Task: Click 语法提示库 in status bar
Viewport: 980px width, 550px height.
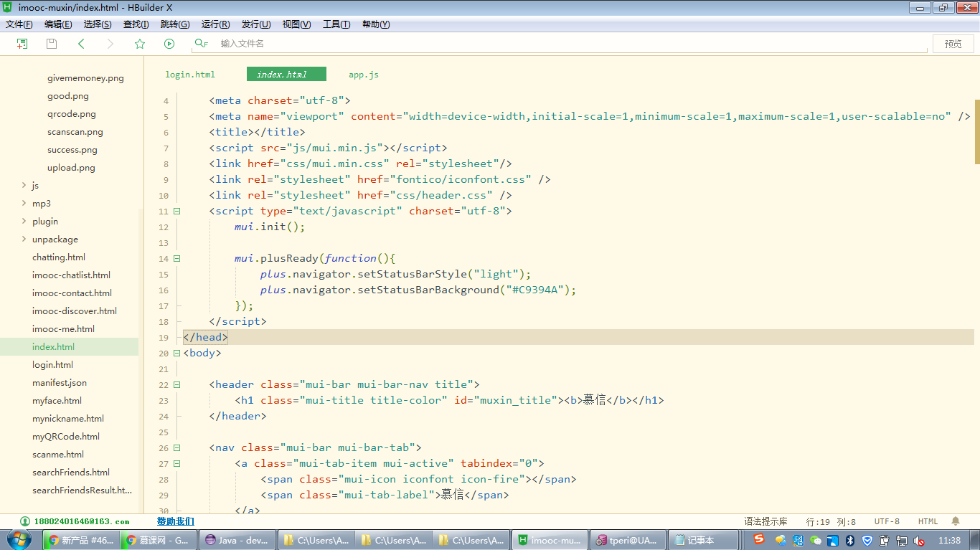Action: (x=765, y=521)
